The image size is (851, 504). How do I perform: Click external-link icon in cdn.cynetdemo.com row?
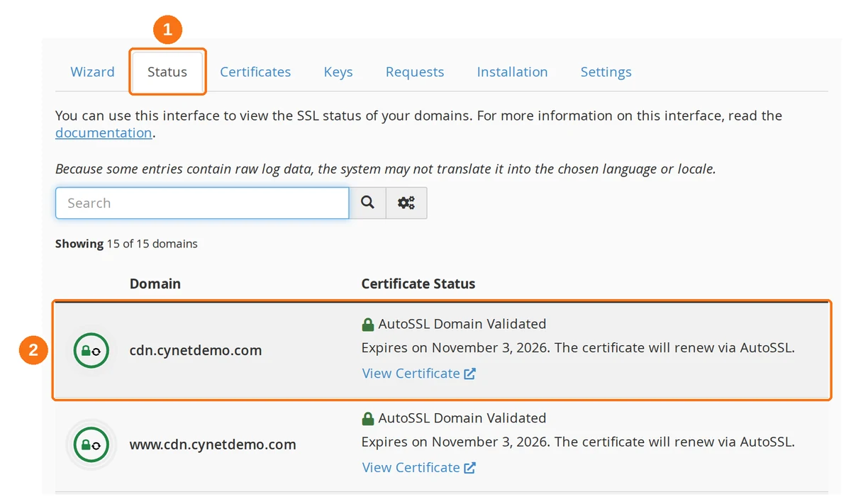[x=469, y=374]
